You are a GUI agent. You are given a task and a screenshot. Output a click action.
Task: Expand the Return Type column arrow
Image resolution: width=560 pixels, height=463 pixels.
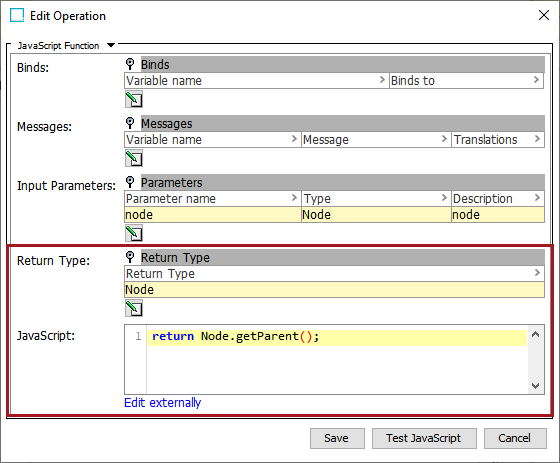[x=537, y=273]
